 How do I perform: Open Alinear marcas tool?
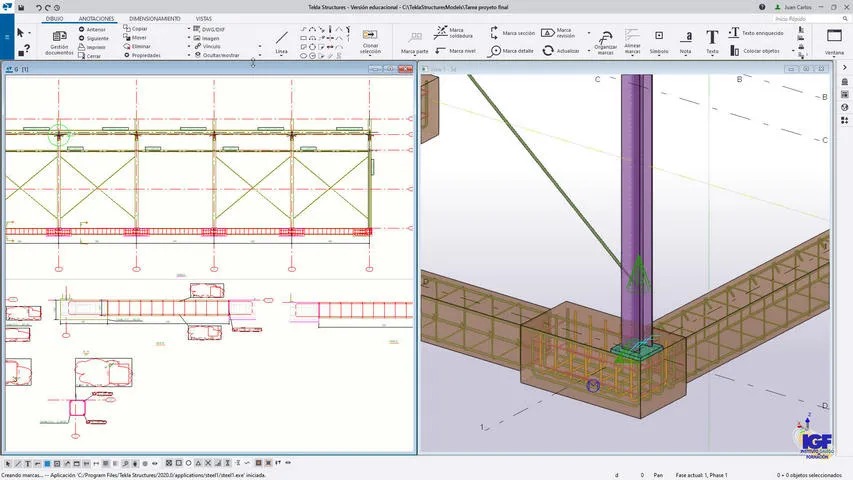[632, 42]
